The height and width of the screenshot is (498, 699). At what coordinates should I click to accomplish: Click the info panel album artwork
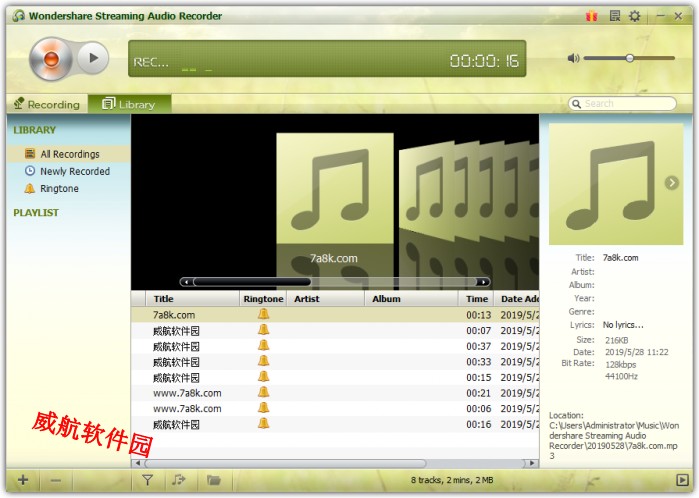[x=616, y=184]
